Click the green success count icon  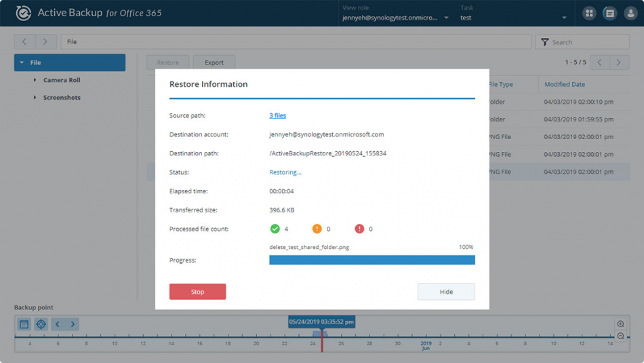pyautogui.click(x=275, y=229)
